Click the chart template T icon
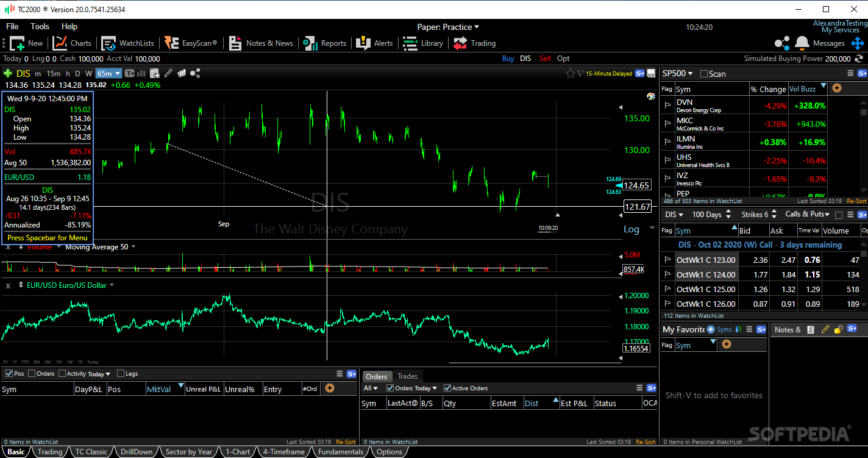 pyautogui.click(x=129, y=73)
